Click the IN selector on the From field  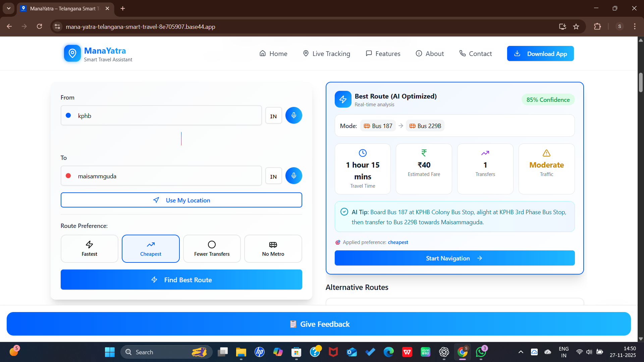click(x=273, y=115)
